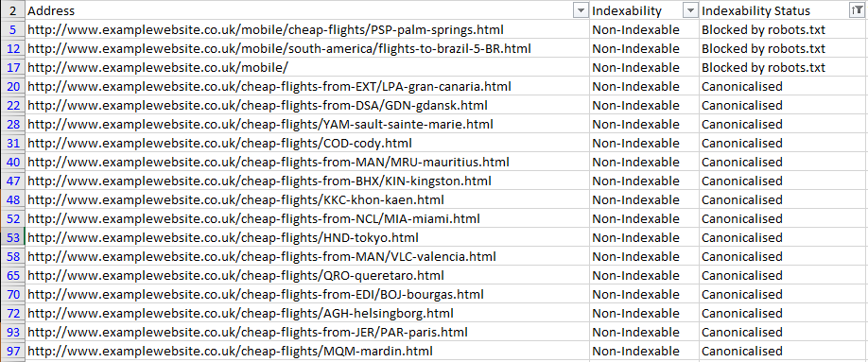Image resolution: width=868 pixels, height=362 pixels.
Task: Select the PSP-palm-springs.html URL cell
Action: [307, 30]
